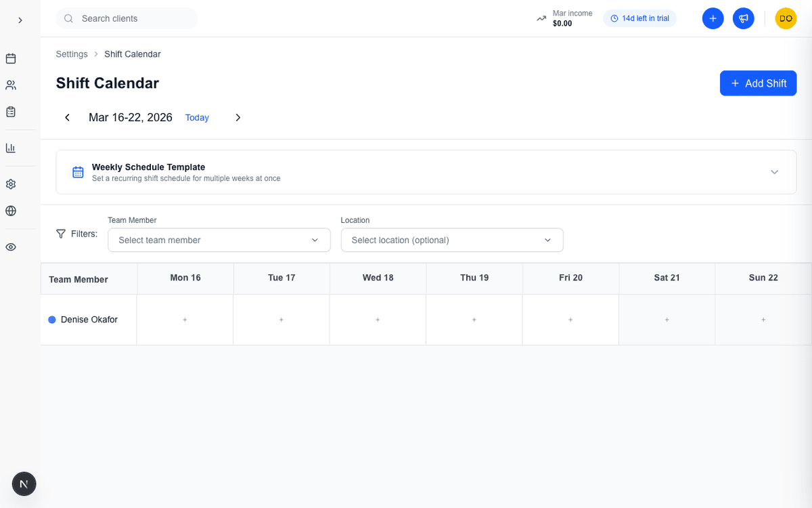812x508 pixels.
Task: Click the 14d left in trial indicator
Action: 639,18
